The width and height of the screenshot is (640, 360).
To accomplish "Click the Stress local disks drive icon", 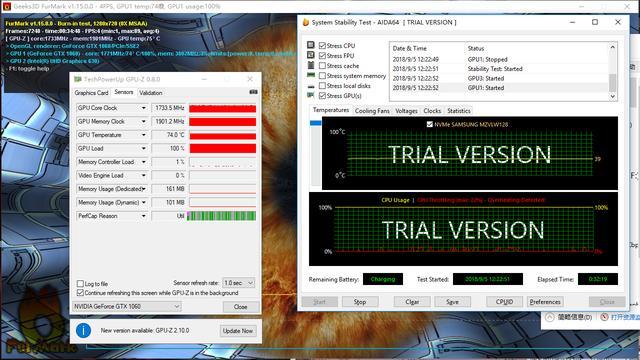I will (311, 86).
